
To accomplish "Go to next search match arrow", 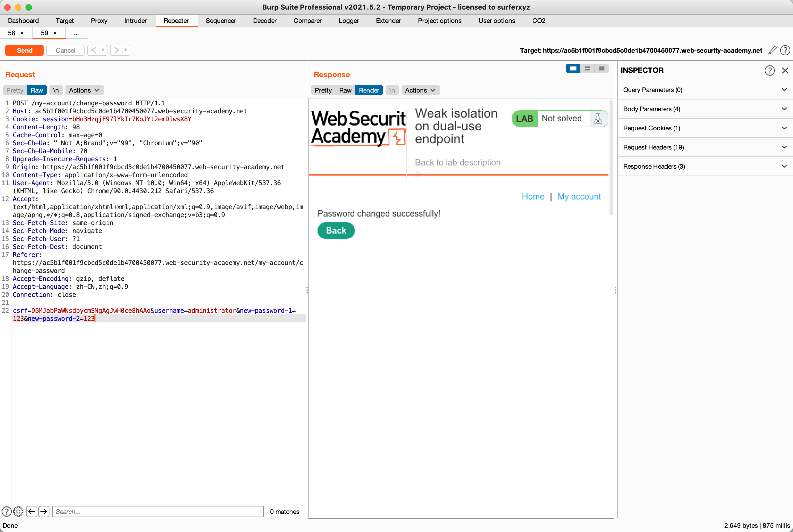I will 44,511.
